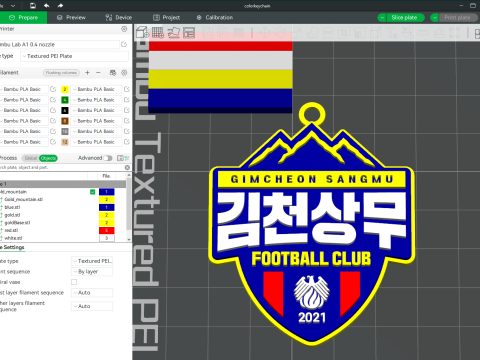Toggle the green printable checkbox for Gold_mountain

coord(93,192)
